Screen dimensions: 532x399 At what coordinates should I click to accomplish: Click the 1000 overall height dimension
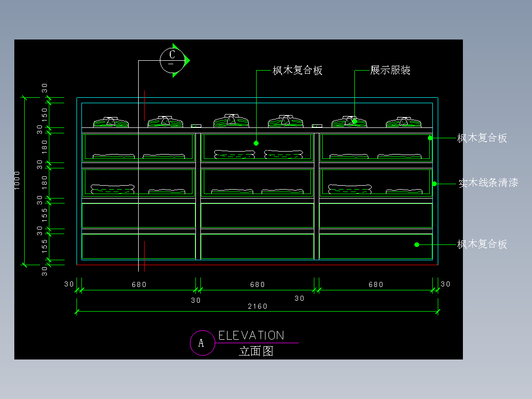point(17,181)
